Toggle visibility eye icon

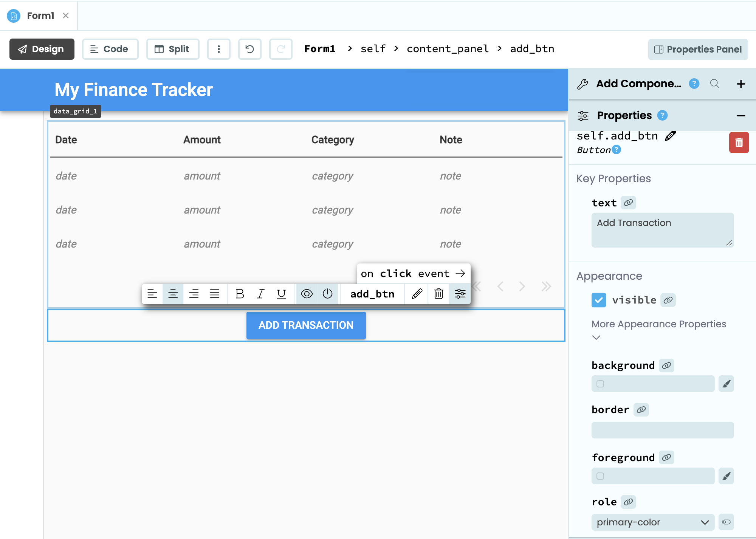(x=307, y=294)
